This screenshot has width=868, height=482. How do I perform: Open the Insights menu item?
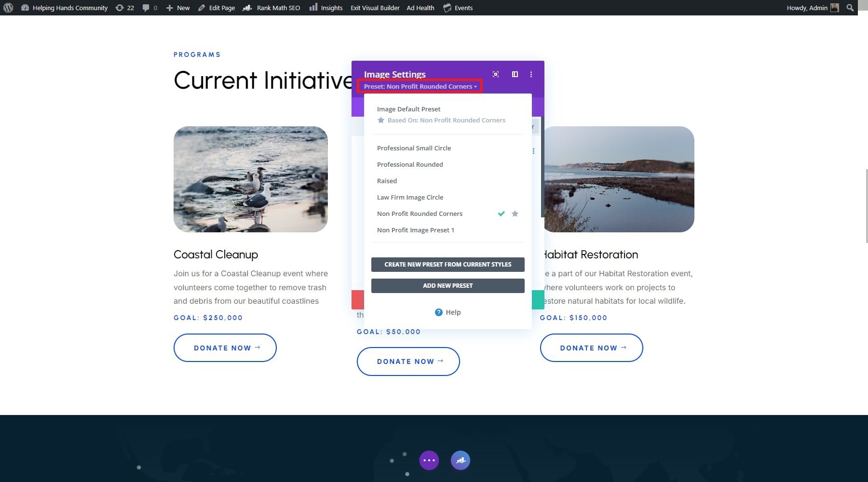[326, 8]
